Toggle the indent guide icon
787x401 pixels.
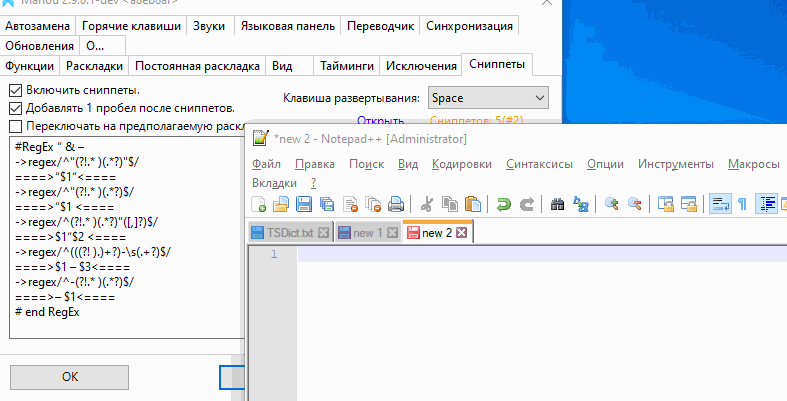coord(766,204)
